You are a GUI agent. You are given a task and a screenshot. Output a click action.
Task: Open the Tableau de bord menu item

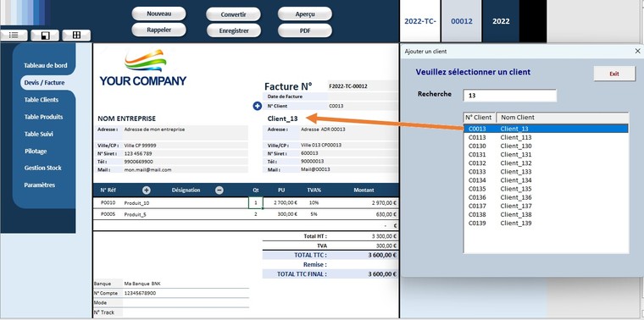tap(45, 66)
